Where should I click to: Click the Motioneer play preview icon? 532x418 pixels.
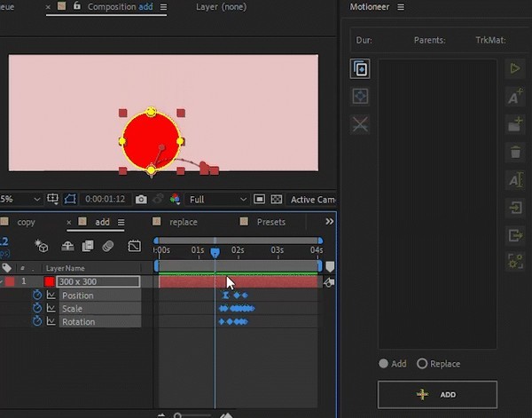click(515, 68)
